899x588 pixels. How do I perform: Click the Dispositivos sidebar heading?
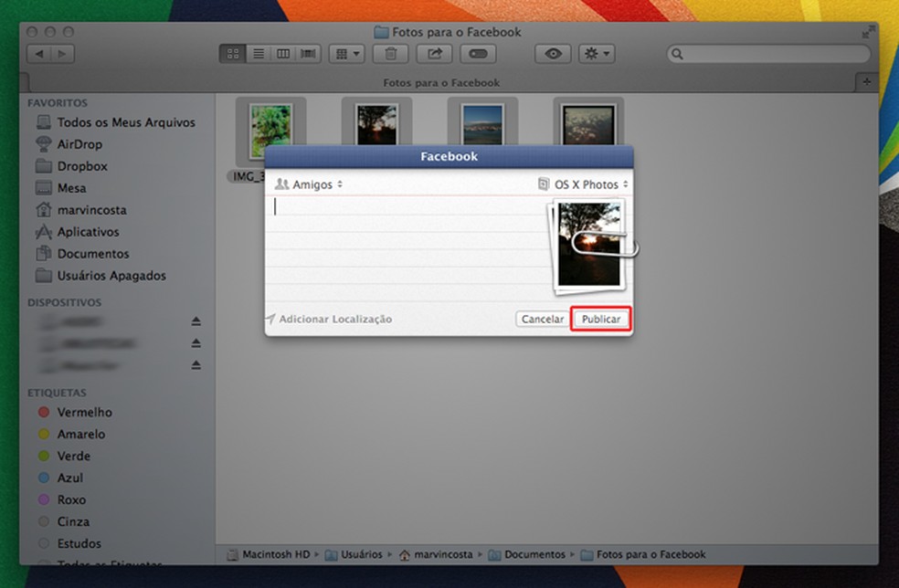64,302
